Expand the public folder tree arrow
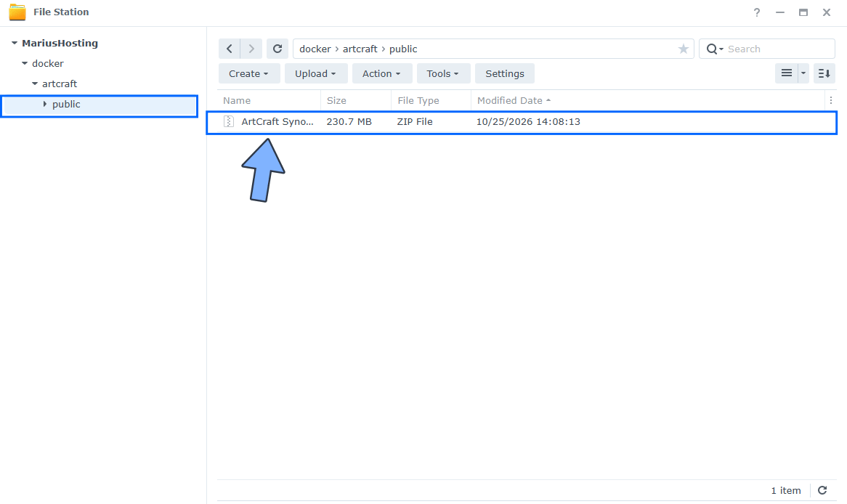 coord(45,104)
